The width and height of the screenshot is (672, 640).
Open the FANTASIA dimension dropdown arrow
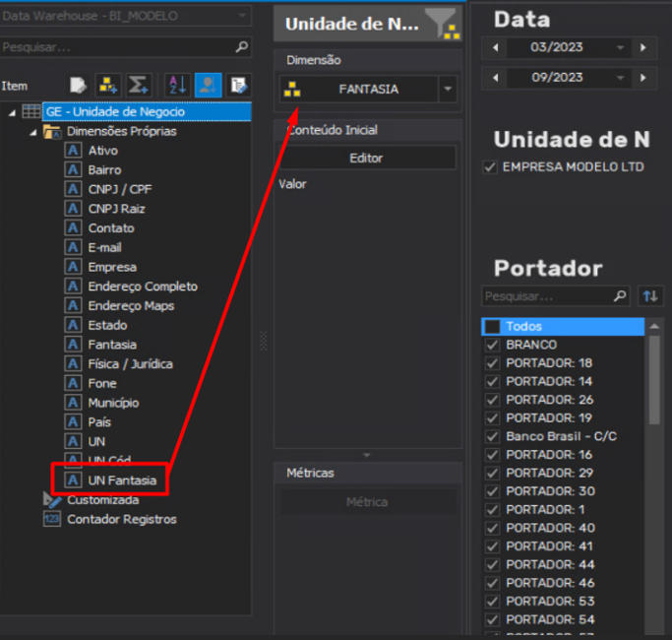[x=448, y=90]
